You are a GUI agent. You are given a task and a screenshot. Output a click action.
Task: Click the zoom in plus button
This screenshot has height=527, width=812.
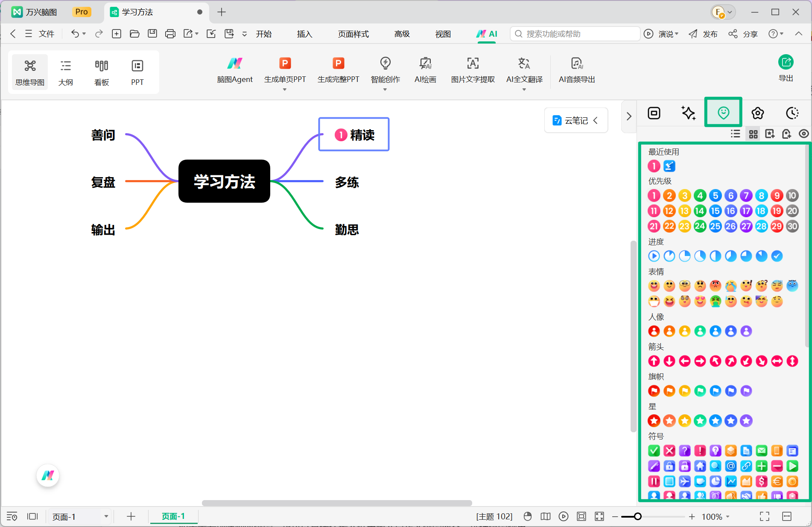click(692, 517)
